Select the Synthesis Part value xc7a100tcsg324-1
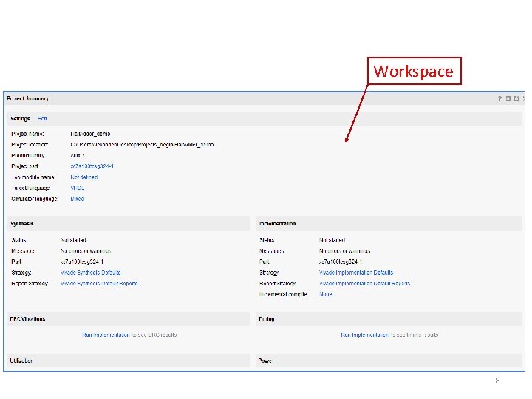Screen dimensions: 532x399 tap(82, 262)
